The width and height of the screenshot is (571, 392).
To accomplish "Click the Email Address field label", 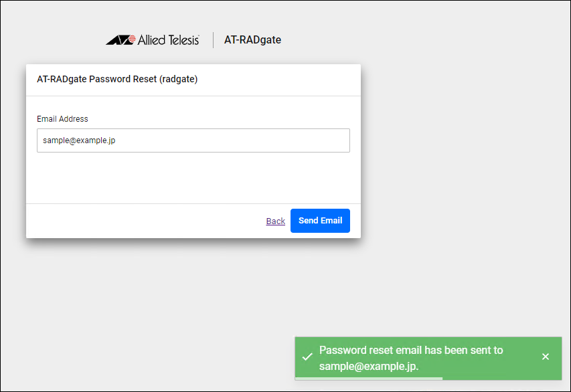I will 62,119.
